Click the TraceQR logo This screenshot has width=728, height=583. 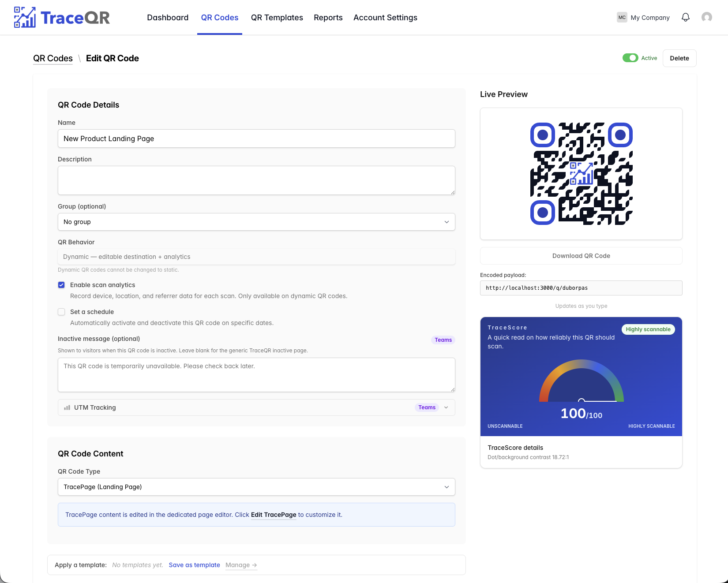(62, 17)
